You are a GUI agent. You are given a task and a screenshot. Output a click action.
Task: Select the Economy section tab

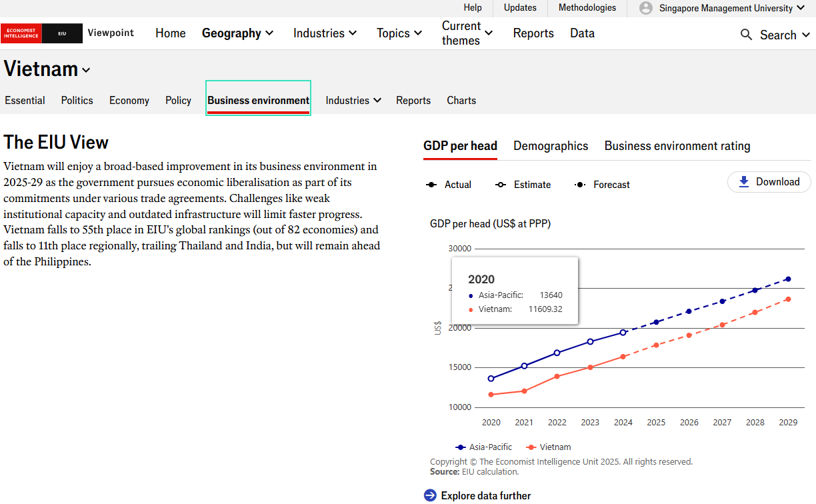129,101
